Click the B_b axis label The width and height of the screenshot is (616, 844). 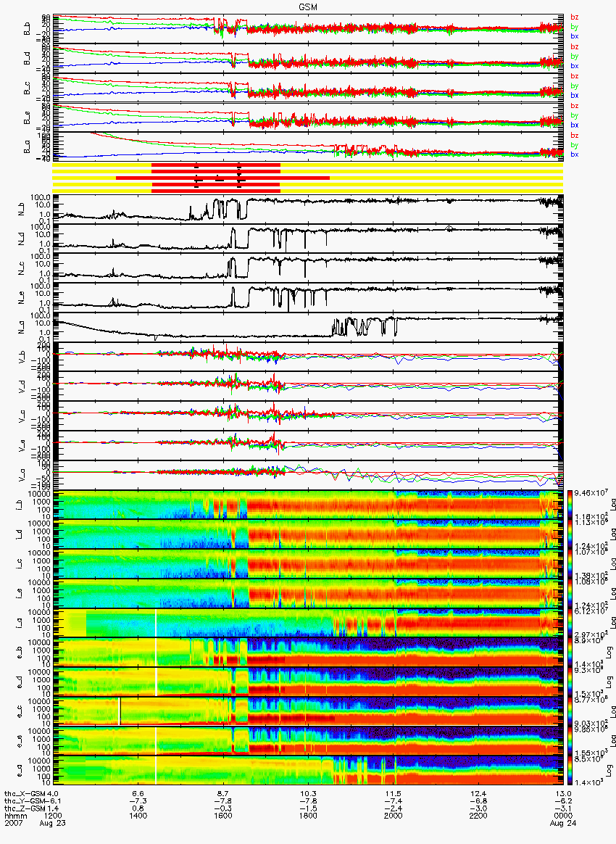click(27, 29)
